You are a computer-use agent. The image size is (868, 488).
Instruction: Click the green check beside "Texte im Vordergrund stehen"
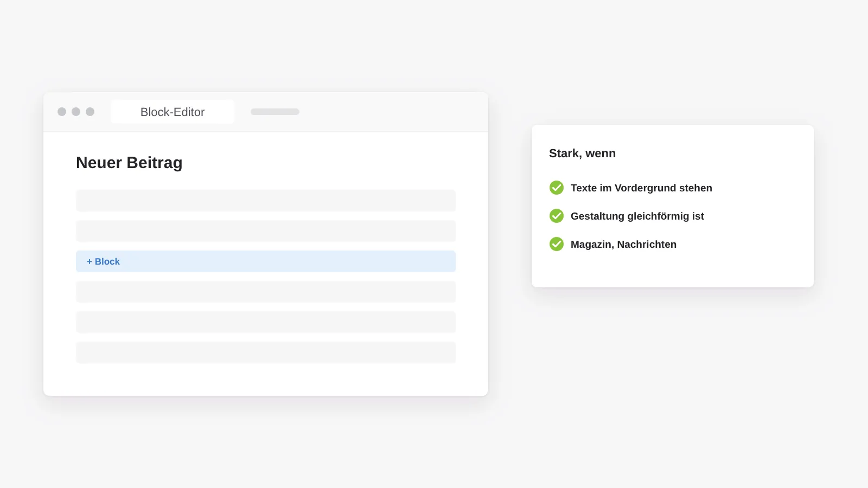[557, 188]
